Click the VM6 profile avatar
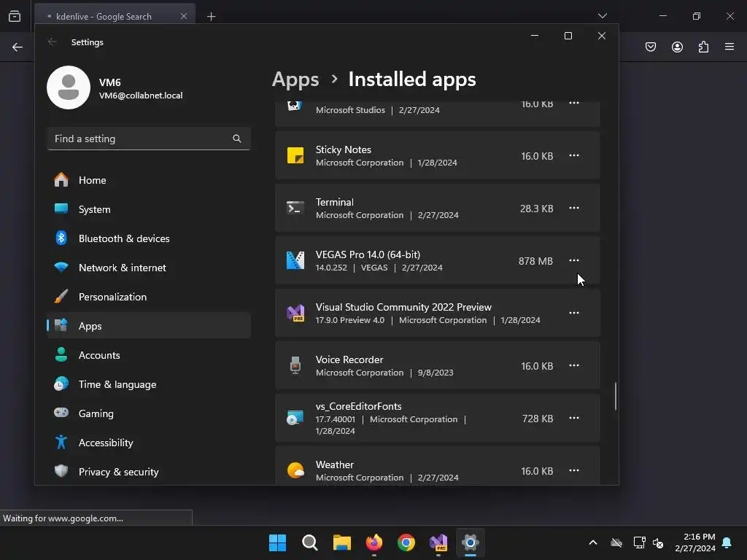Screen dimensions: 747x560 tap(69, 87)
